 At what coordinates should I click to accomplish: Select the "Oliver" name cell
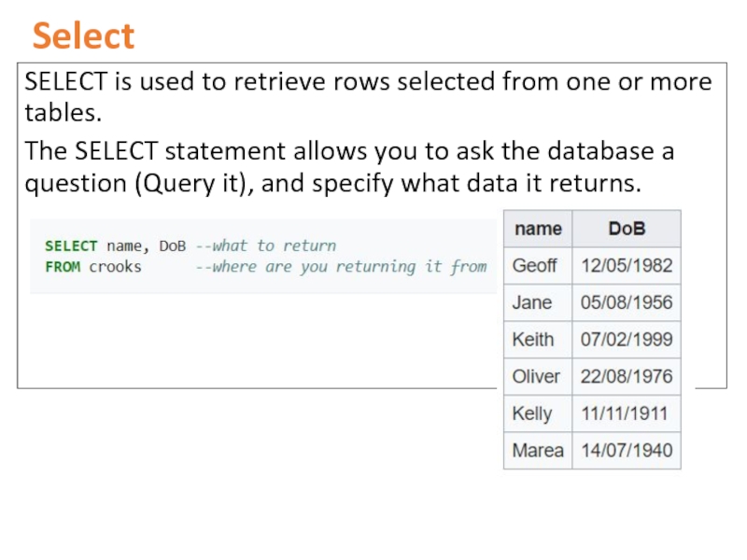[x=536, y=377]
